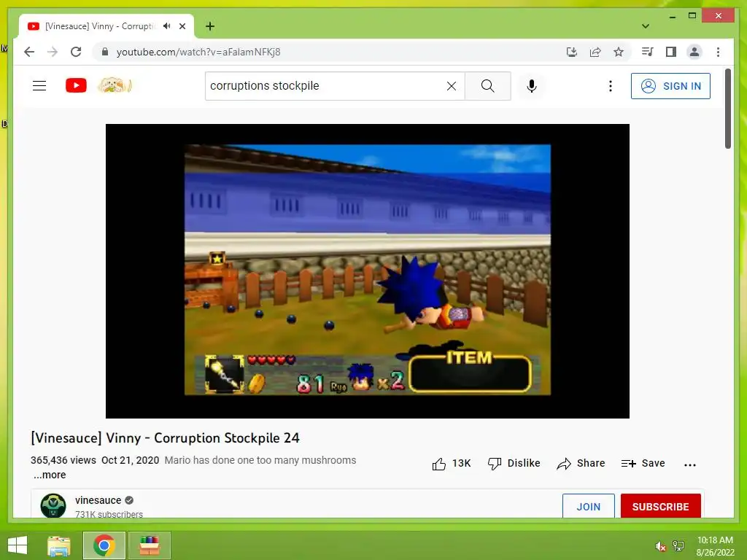This screenshot has height=560, width=747.
Task: Click the YouTube doodle beside logo
Action: [115, 86]
